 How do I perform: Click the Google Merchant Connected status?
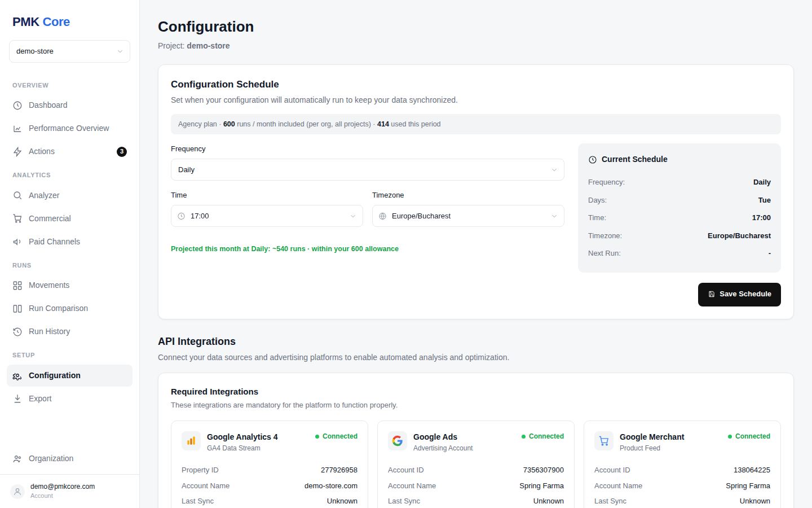749,436
